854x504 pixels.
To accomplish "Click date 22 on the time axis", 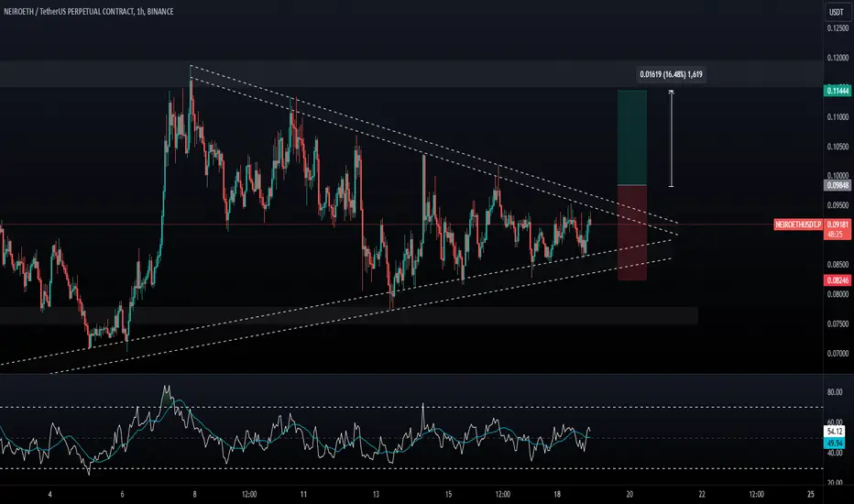I will tap(702, 494).
